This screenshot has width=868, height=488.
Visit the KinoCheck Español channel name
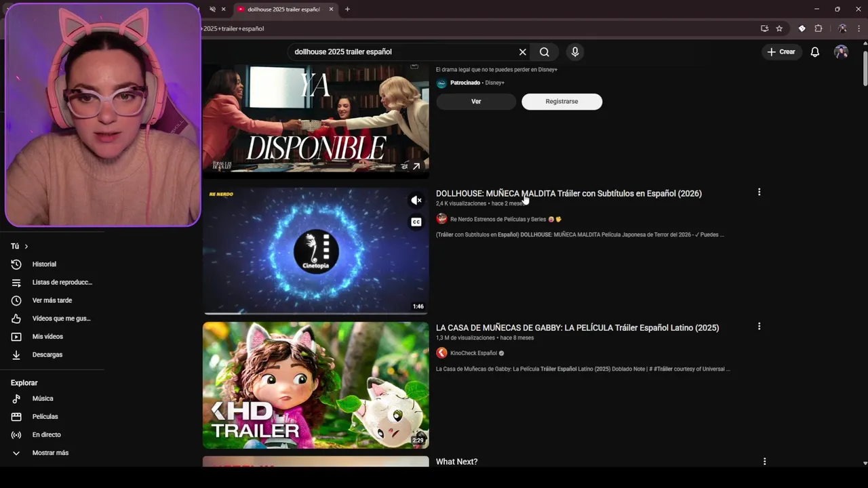(473, 353)
